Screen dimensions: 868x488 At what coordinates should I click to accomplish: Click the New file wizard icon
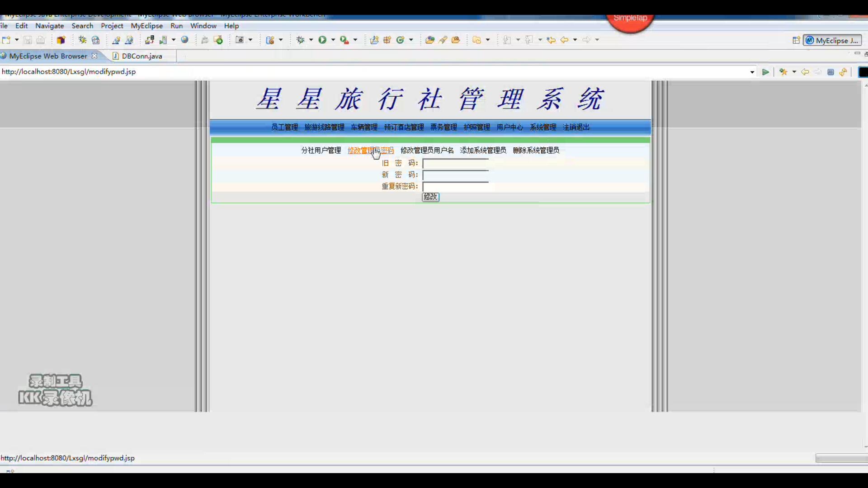pyautogui.click(x=6, y=40)
